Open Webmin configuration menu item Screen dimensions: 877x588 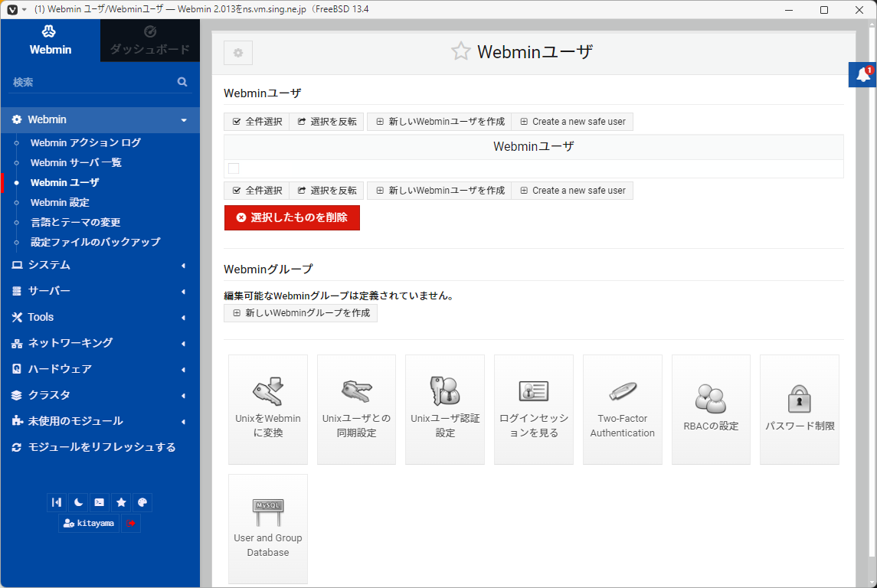pos(60,202)
